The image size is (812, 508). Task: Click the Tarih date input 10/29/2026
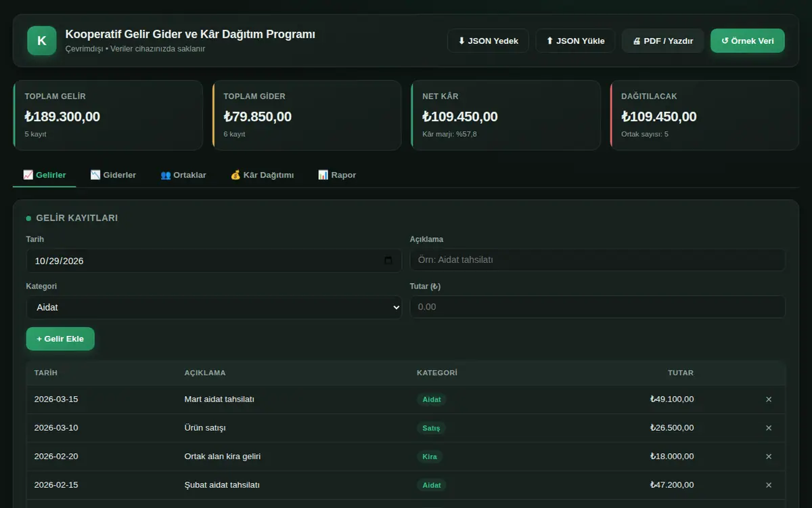coord(214,261)
